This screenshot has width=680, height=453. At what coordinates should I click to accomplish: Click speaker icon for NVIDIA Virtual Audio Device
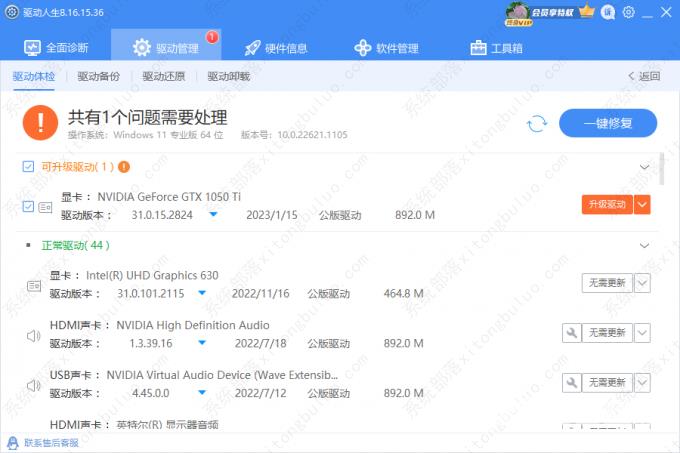(33, 385)
